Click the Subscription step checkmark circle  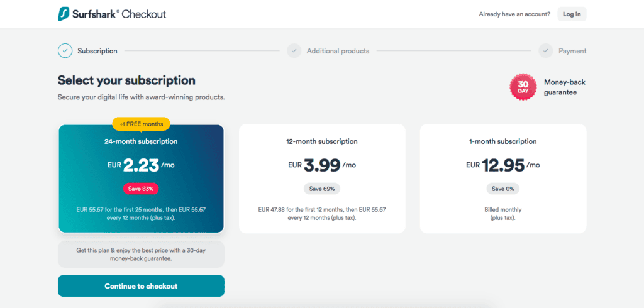[65, 51]
